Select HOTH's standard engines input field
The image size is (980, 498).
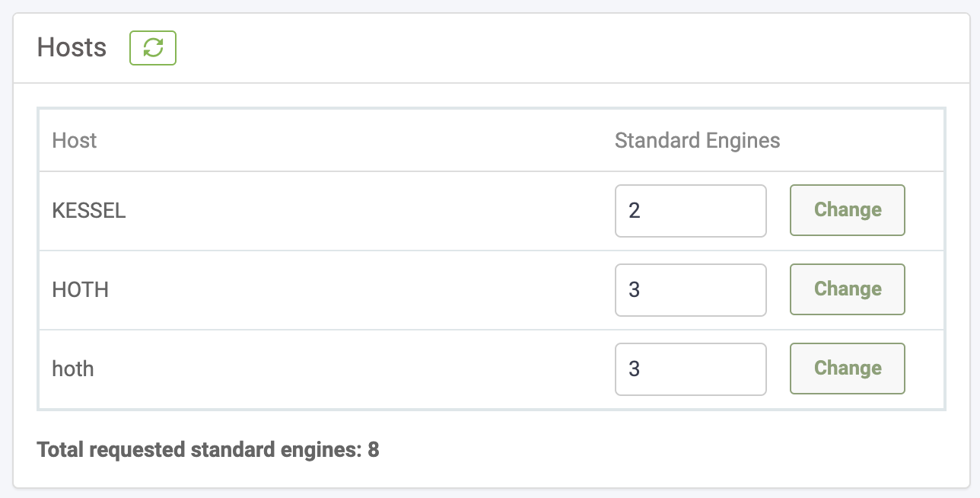click(x=690, y=290)
